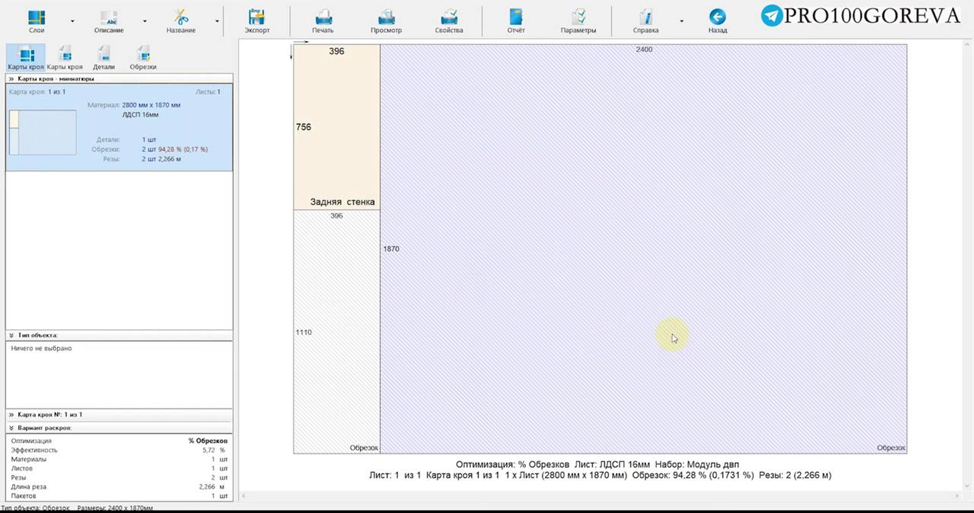Click the vertical scrollbar's down arrow at the right
Viewport: 974px width, 513px height.
tap(967, 486)
